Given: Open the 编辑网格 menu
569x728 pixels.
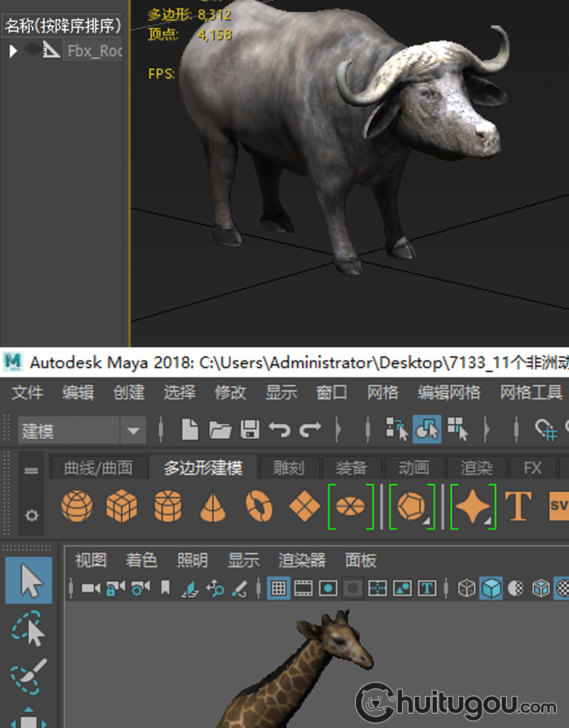Looking at the screenshot, I should click(448, 393).
